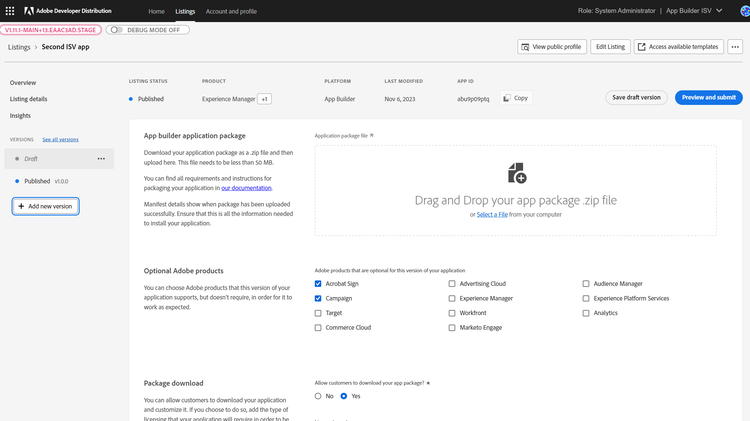750x421 pixels.
Task: Open the our documentation link
Action: coord(246,188)
